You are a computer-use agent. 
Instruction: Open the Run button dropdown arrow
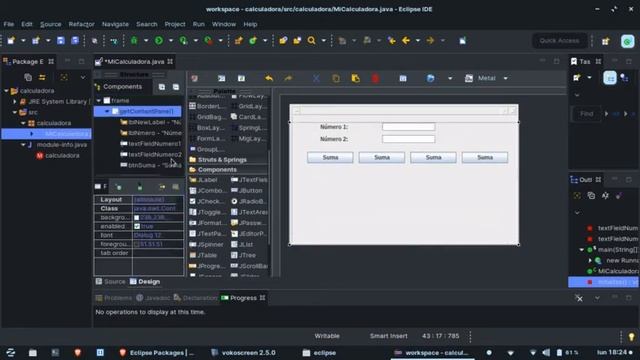point(171,40)
